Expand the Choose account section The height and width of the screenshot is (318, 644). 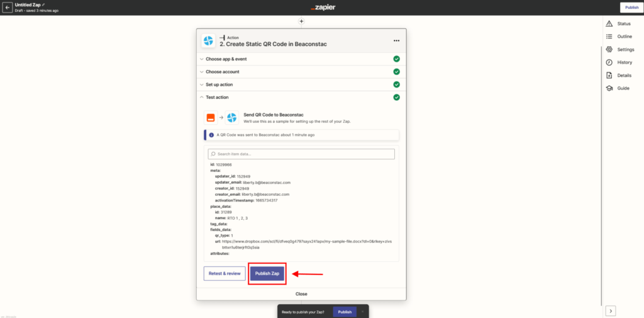coord(301,72)
